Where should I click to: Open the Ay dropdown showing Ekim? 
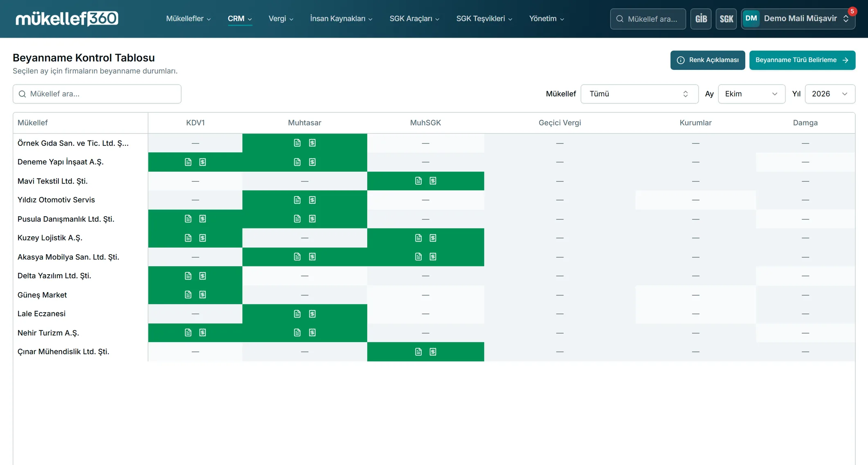(751, 94)
